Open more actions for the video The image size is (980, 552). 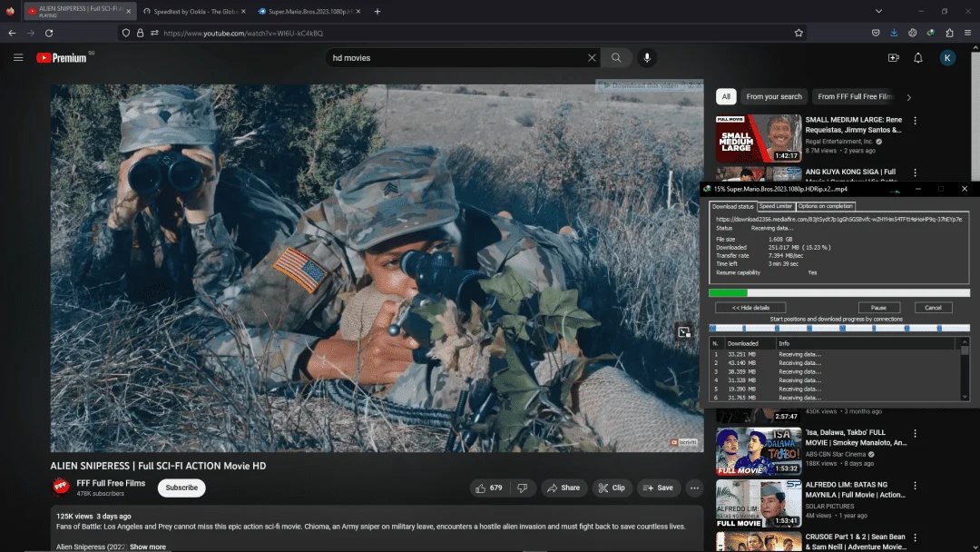(x=694, y=488)
